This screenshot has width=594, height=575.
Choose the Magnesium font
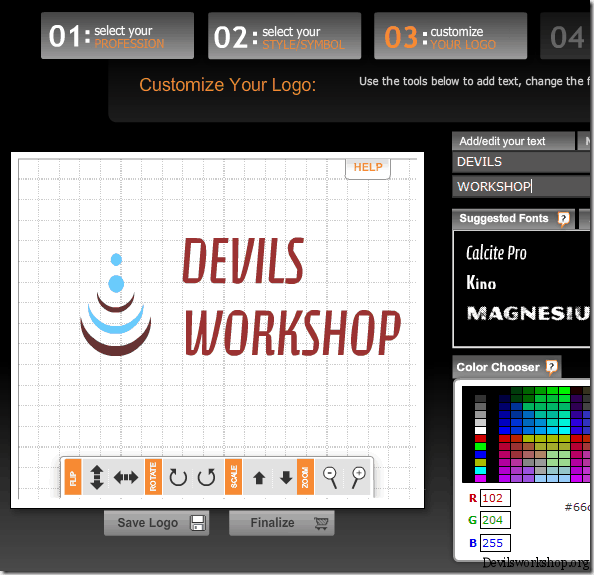coord(528,314)
